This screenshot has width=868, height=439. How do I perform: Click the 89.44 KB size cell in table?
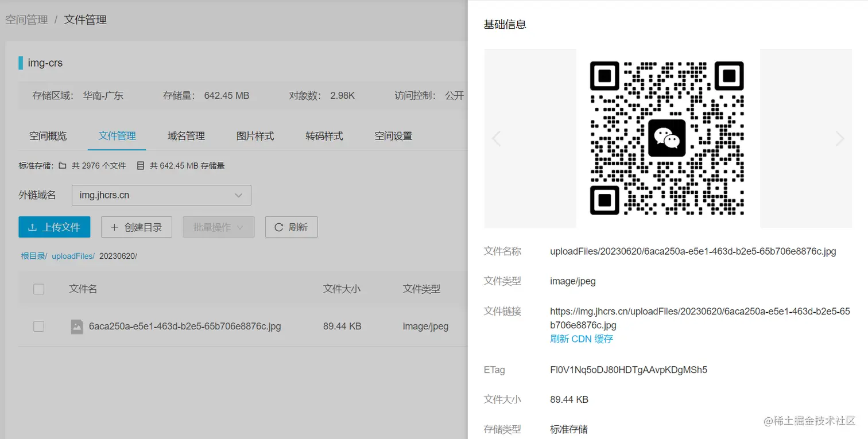coord(342,327)
